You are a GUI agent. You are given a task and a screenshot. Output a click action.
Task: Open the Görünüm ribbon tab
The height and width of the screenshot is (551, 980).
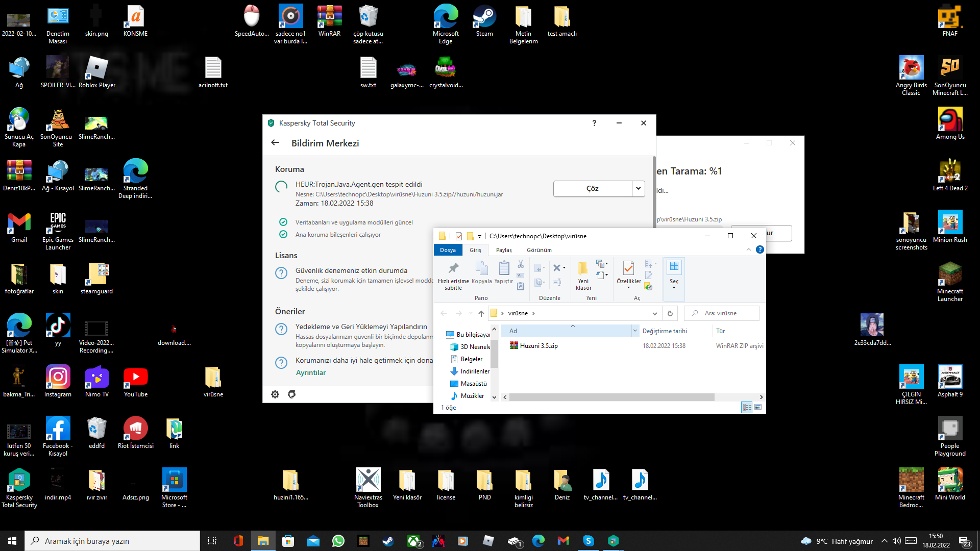(539, 250)
